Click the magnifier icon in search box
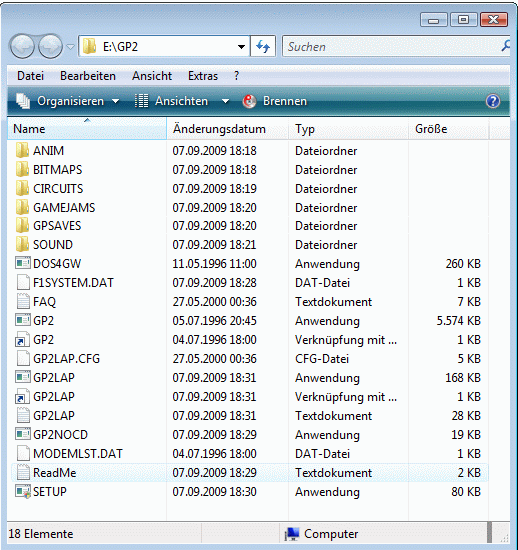518x550 pixels. pos(505,46)
